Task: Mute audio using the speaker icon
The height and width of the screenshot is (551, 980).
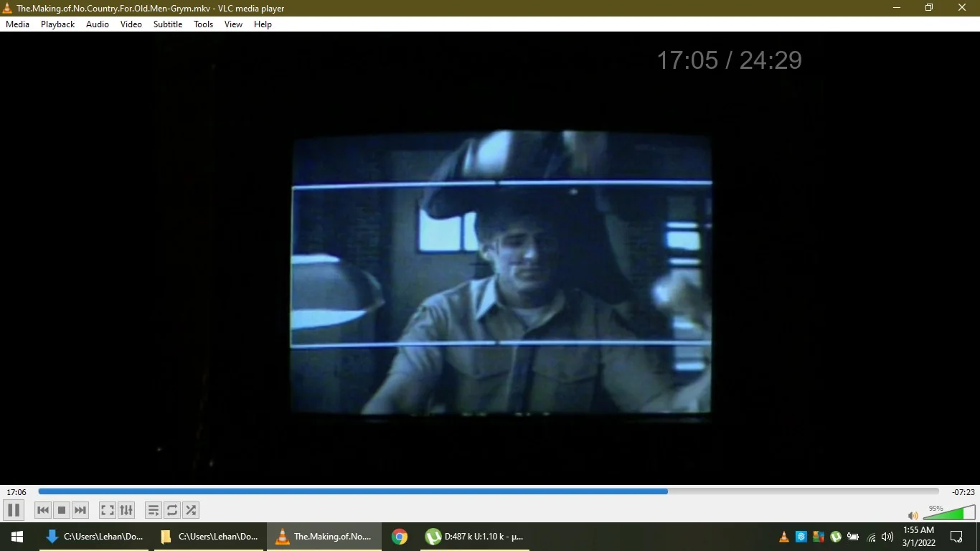Action: tap(913, 515)
